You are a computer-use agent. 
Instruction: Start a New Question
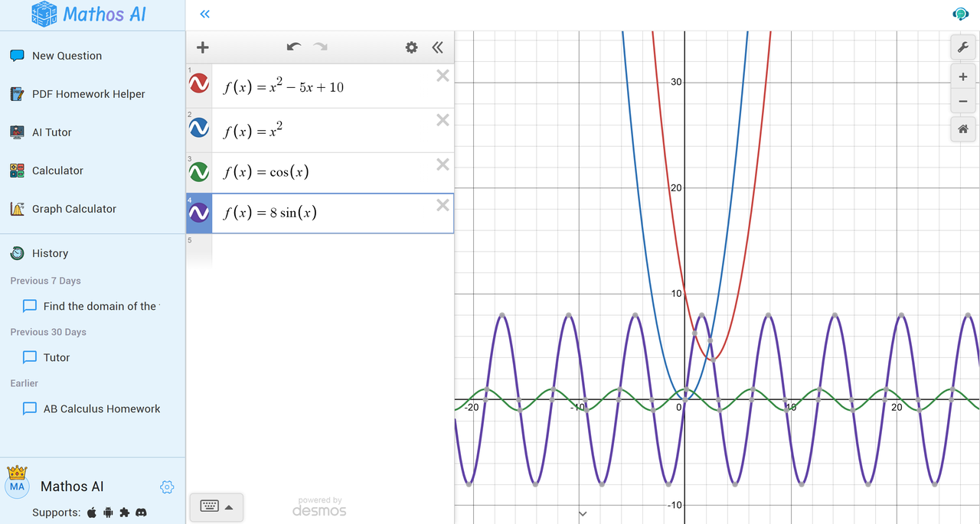coord(67,56)
